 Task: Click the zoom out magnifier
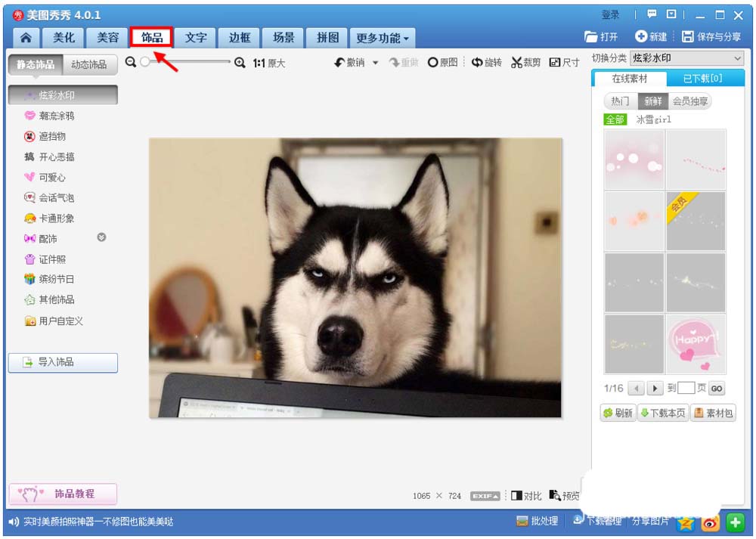point(131,62)
